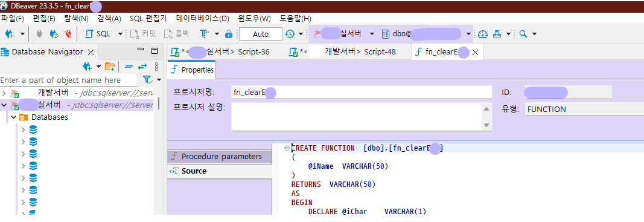This screenshot has height=222, width=644.
Task: Open the navigator new connection dropdown arrow
Action: coord(98,67)
